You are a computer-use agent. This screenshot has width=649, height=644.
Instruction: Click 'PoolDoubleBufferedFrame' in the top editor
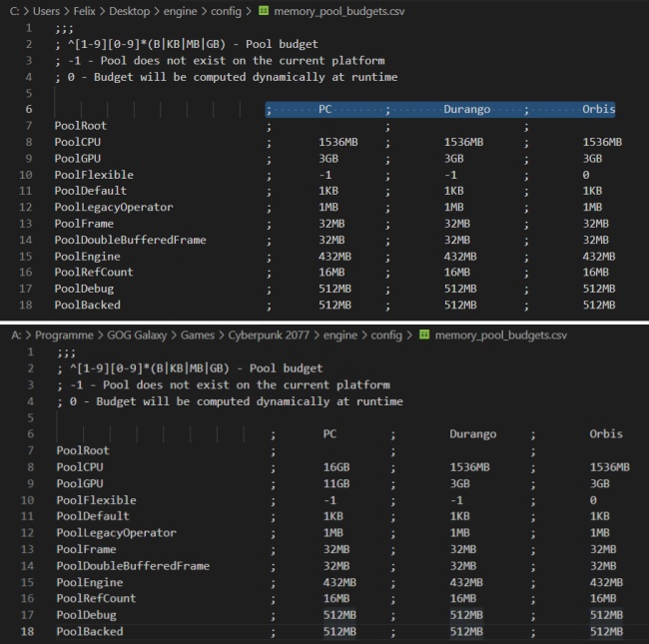131,240
